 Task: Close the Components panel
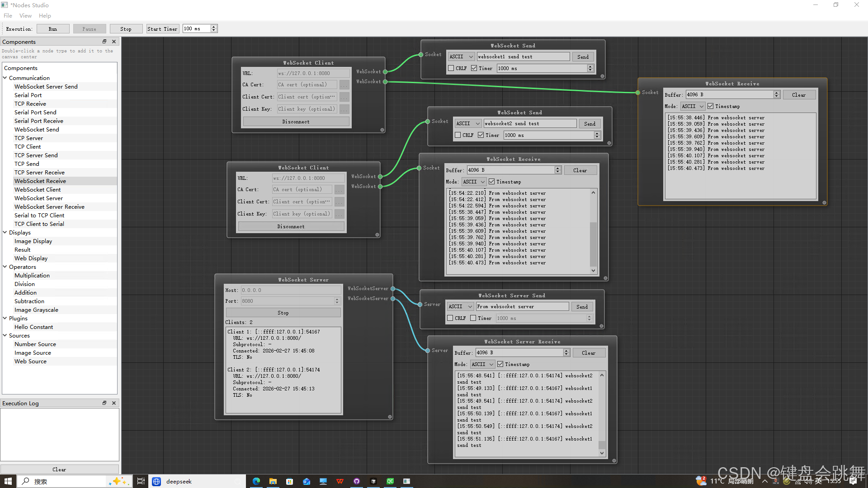coord(114,42)
